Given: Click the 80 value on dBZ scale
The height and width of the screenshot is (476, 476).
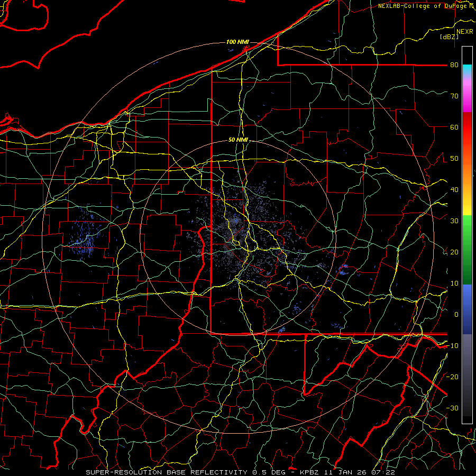Looking at the screenshot, I should 454,65.
